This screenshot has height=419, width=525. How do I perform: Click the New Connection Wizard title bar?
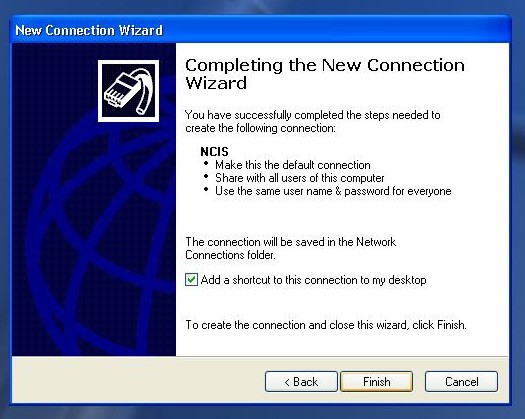(259, 30)
